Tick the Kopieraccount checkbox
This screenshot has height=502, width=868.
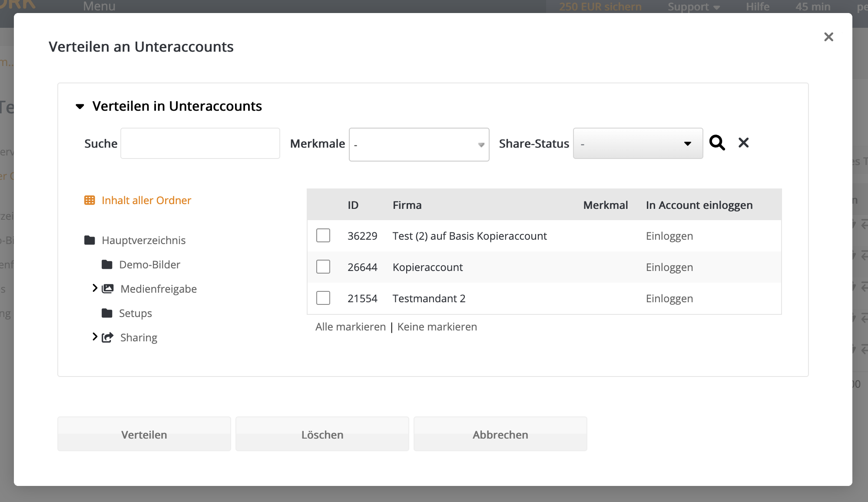click(x=323, y=267)
